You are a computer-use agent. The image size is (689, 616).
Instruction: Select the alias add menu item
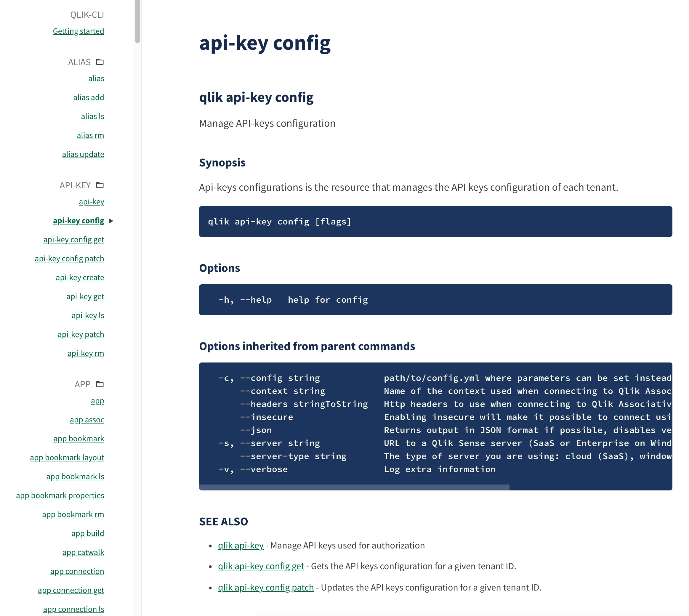(89, 97)
